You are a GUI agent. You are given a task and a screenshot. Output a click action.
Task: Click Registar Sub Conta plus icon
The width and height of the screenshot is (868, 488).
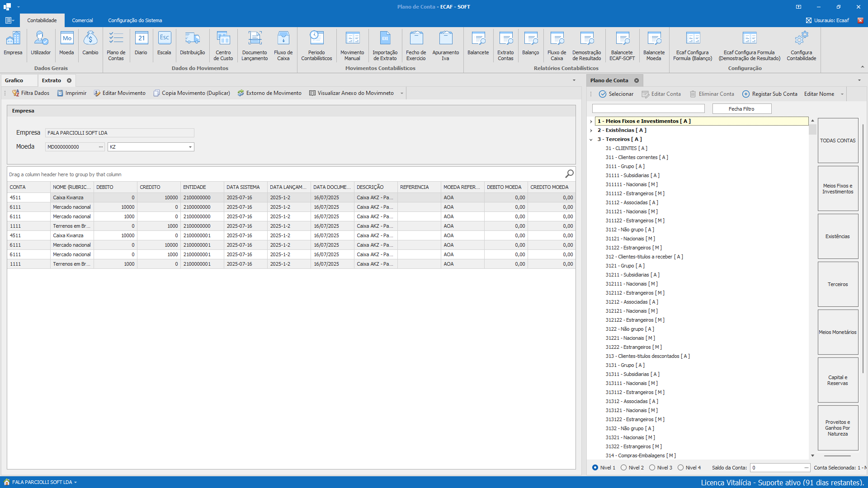(x=746, y=94)
